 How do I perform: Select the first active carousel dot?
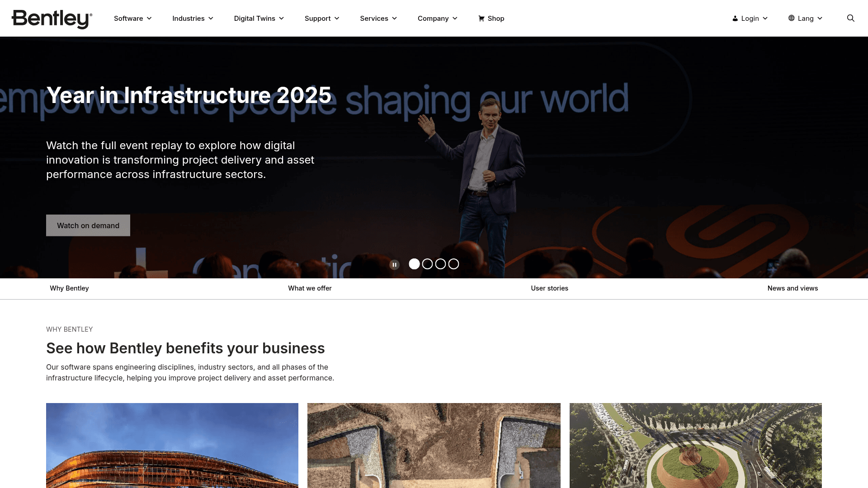click(x=414, y=264)
